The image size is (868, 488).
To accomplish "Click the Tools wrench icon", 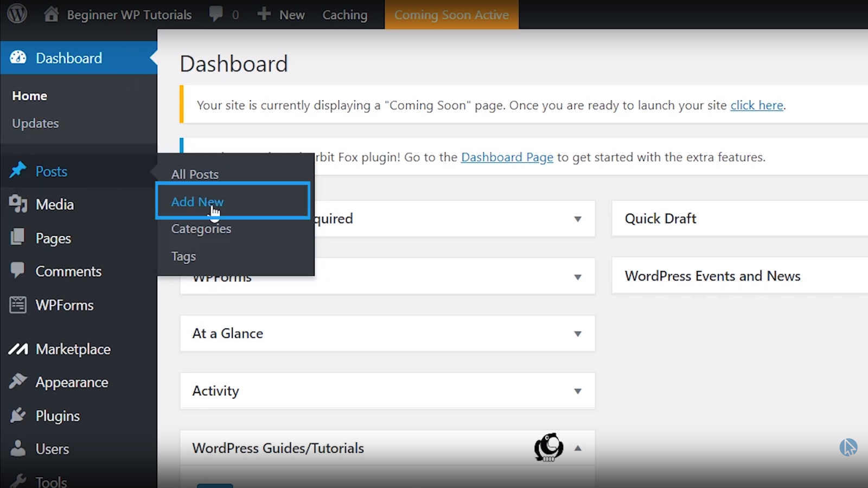I will (18, 481).
